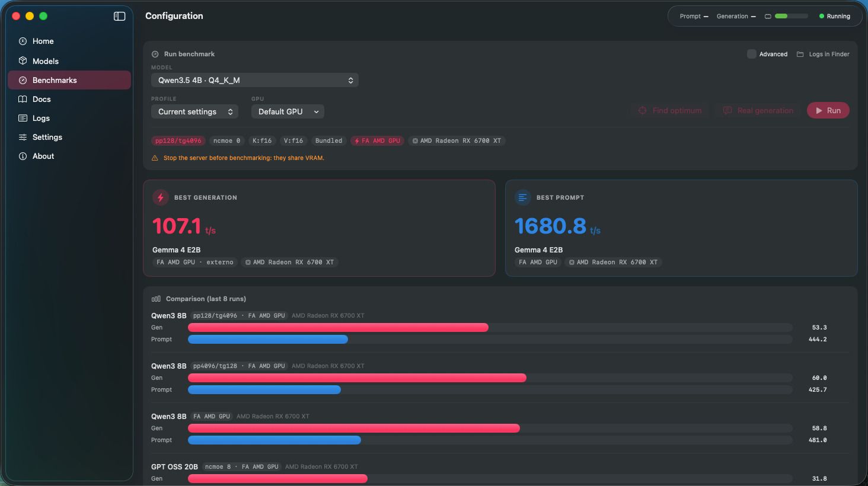Click the Best Prompt card
This screenshot has height=486, width=868.
pyautogui.click(x=681, y=228)
